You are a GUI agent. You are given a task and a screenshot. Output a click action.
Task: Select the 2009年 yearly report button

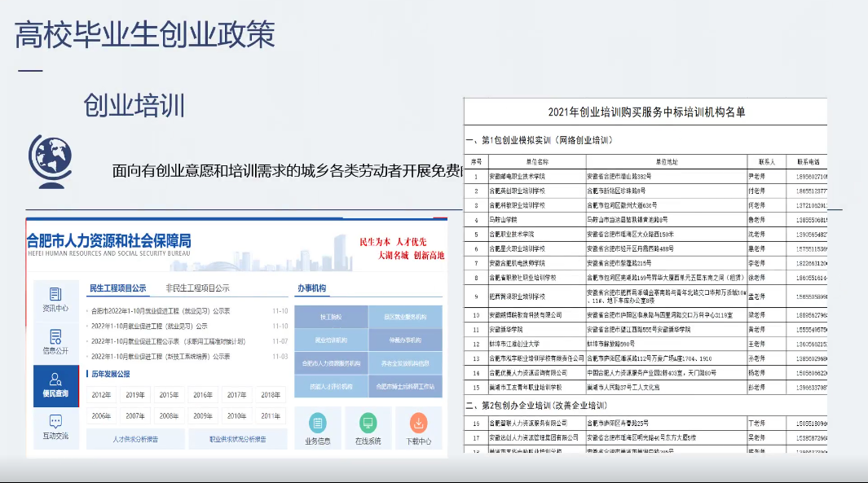pyautogui.click(x=202, y=415)
